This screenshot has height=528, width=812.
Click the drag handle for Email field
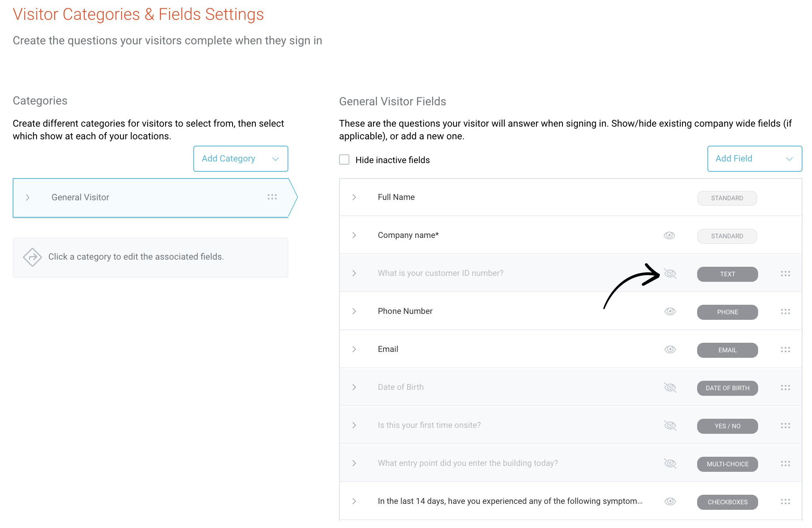(785, 349)
